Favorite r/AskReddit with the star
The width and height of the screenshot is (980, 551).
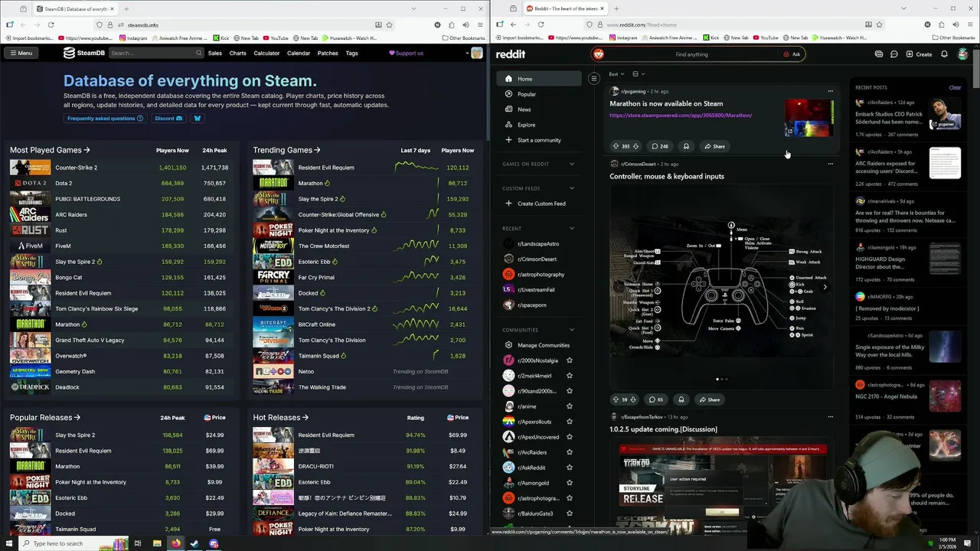click(x=569, y=468)
